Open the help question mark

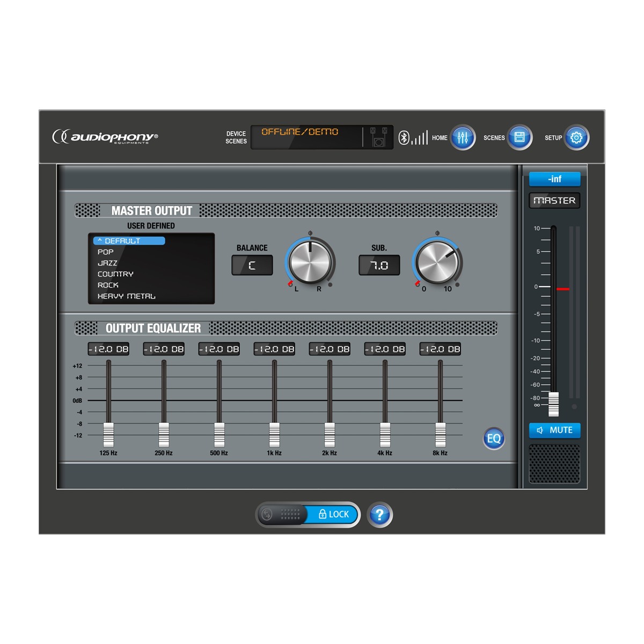pyautogui.click(x=380, y=515)
